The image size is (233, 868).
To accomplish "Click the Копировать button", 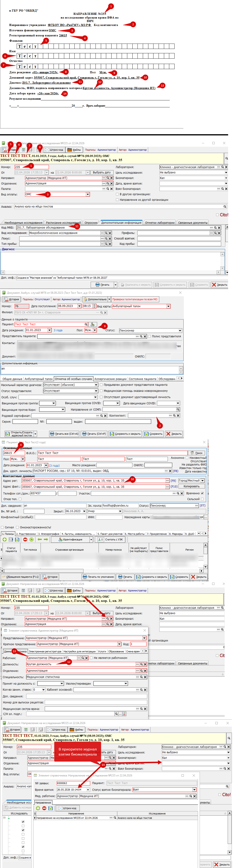I will [x=192, y=487].
